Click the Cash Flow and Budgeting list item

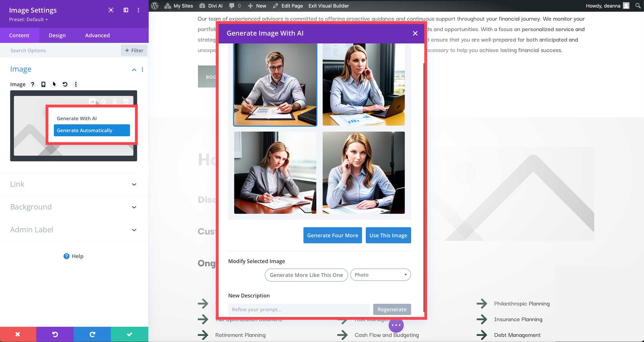pyautogui.click(x=386, y=335)
